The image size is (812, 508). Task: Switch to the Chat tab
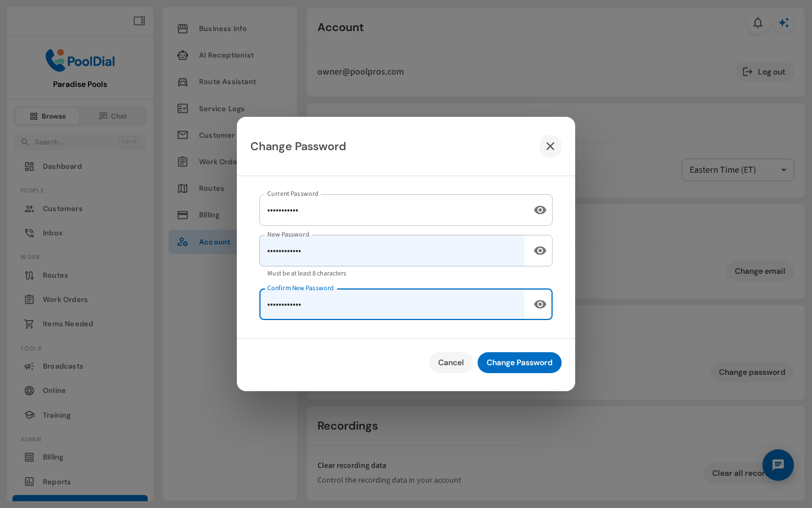113,116
